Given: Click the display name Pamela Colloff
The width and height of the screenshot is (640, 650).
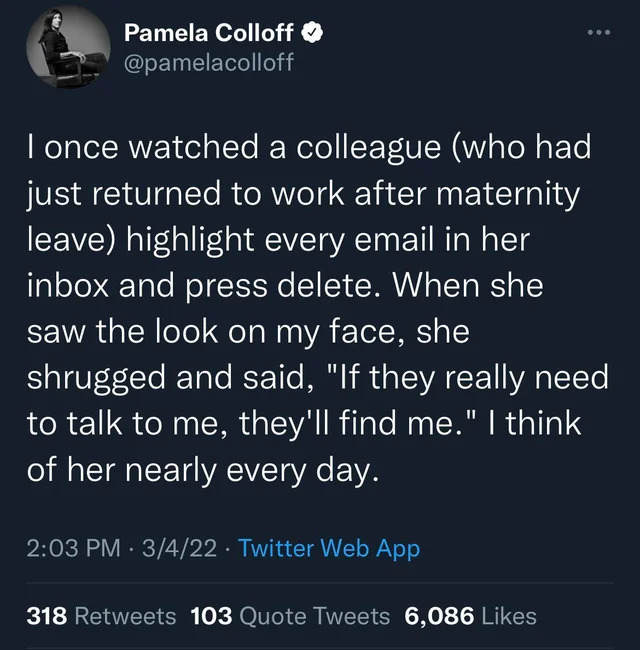Looking at the screenshot, I should (x=208, y=34).
